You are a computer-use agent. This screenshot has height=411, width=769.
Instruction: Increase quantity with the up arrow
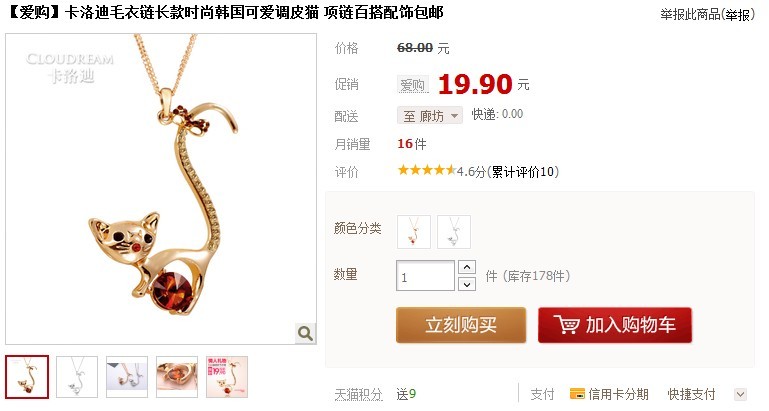tap(467, 267)
